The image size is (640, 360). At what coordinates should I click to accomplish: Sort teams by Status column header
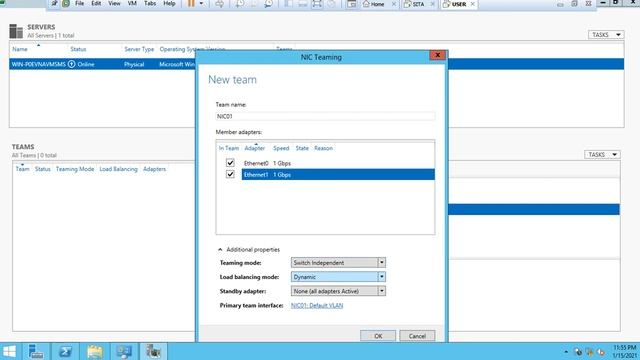42,169
